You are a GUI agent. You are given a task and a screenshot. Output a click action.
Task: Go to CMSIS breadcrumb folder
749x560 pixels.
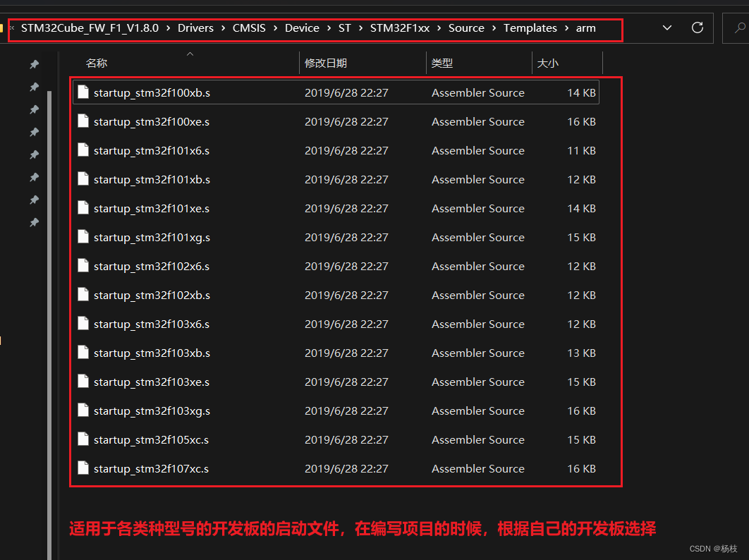(x=249, y=28)
